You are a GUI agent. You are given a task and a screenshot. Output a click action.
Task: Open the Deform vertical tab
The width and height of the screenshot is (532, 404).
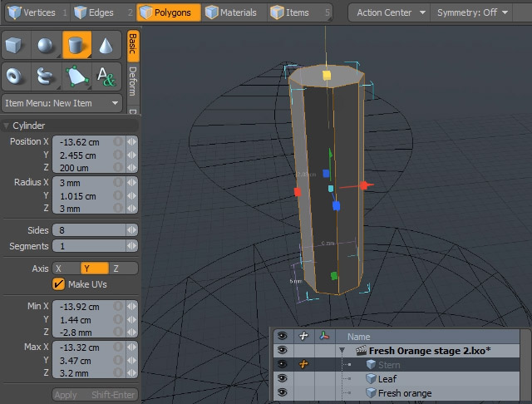tap(133, 82)
